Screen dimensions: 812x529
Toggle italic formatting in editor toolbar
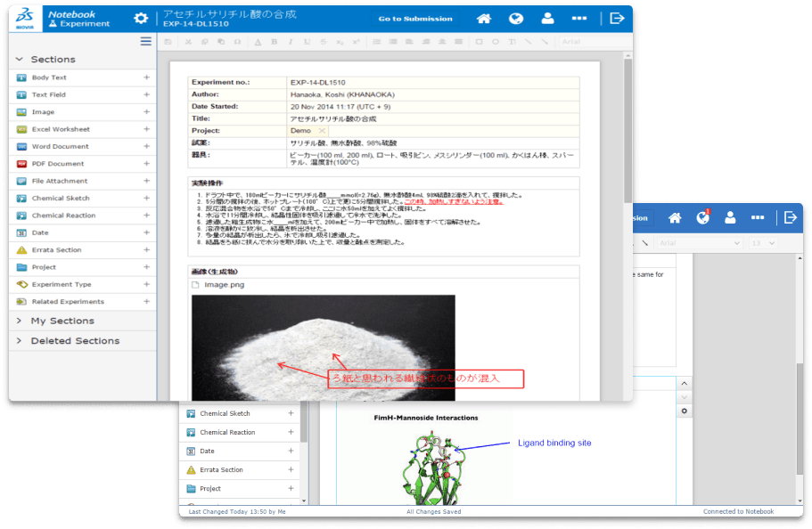pyautogui.click(x=291, y=41)
